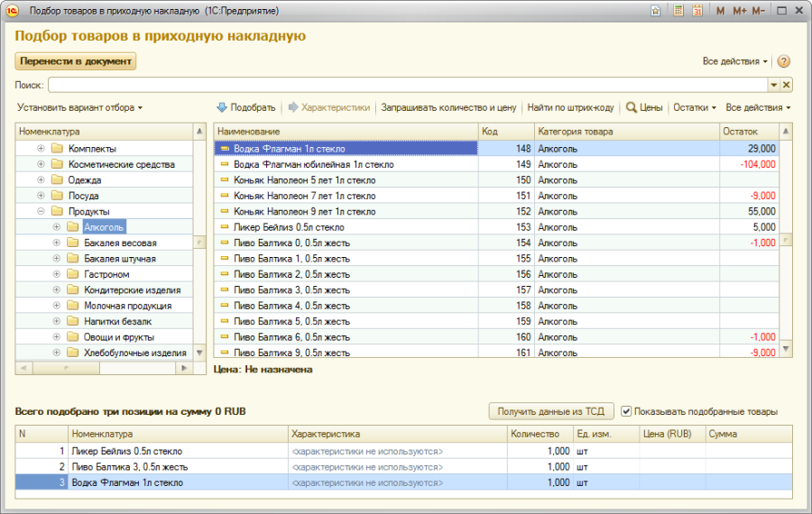This screenshot has height=514, width=812.
Task: Click Количество column header in picked table
Action: point(540,434)
